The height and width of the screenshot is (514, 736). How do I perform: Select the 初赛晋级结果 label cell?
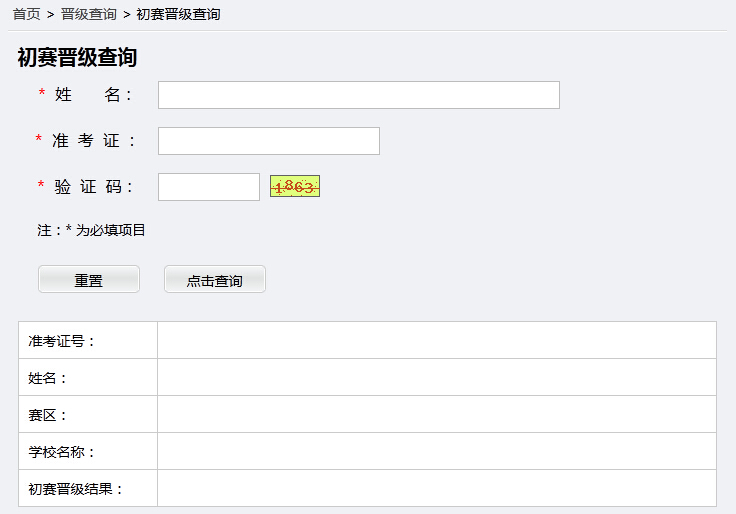(x=76, y=489)
